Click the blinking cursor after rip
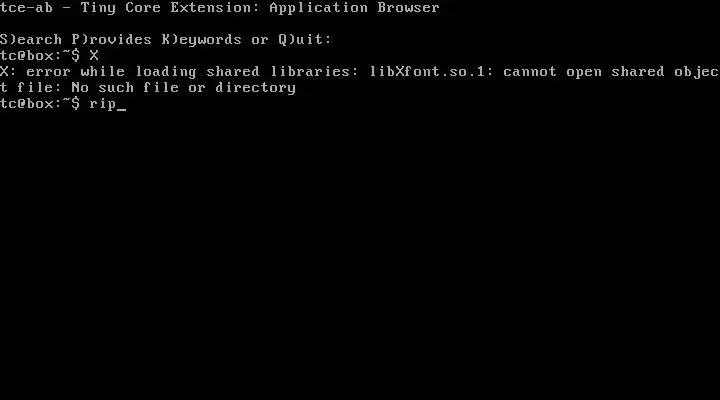The image size is (720, 400). [x=121, y=110]
